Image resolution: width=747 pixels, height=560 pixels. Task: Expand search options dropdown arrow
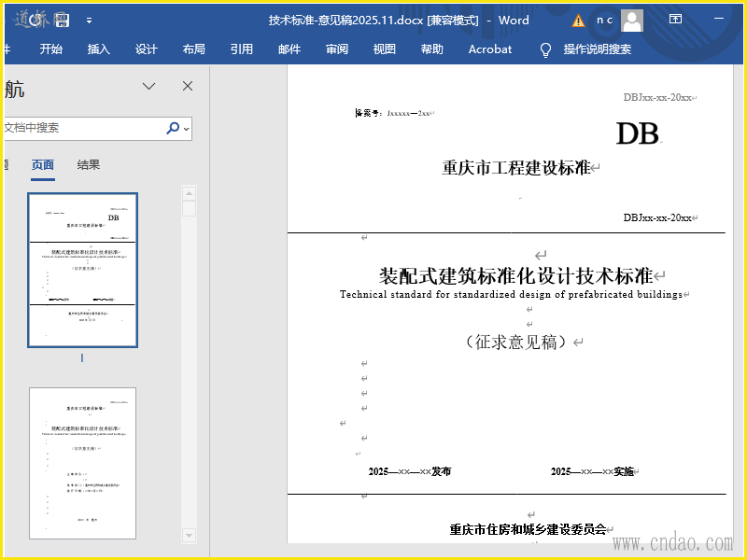tap(187, 129)
